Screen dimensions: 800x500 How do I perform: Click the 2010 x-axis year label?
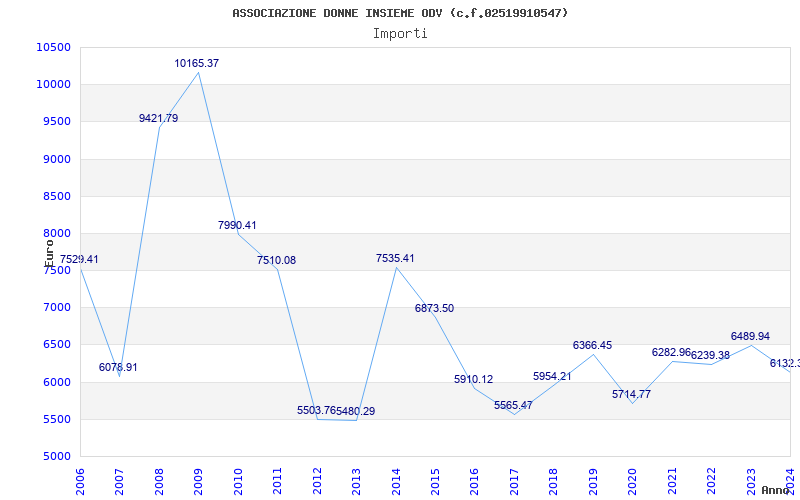click(238, 481)
